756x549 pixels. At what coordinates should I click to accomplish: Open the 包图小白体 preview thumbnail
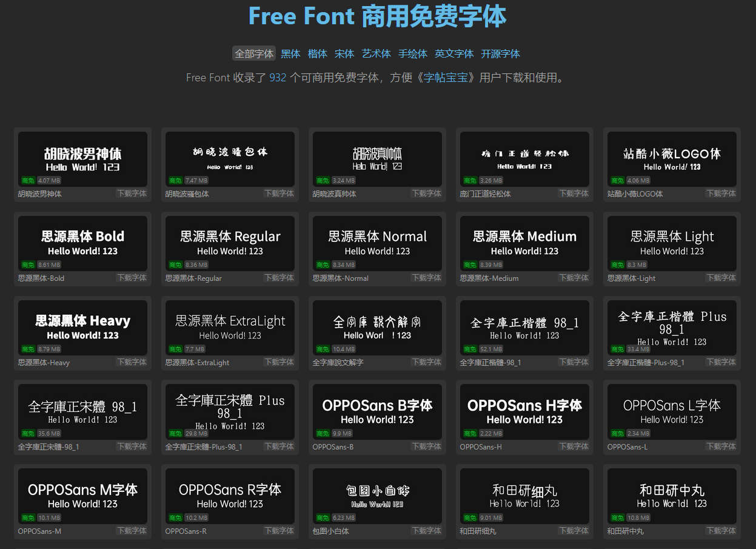(x=377, y=496)
